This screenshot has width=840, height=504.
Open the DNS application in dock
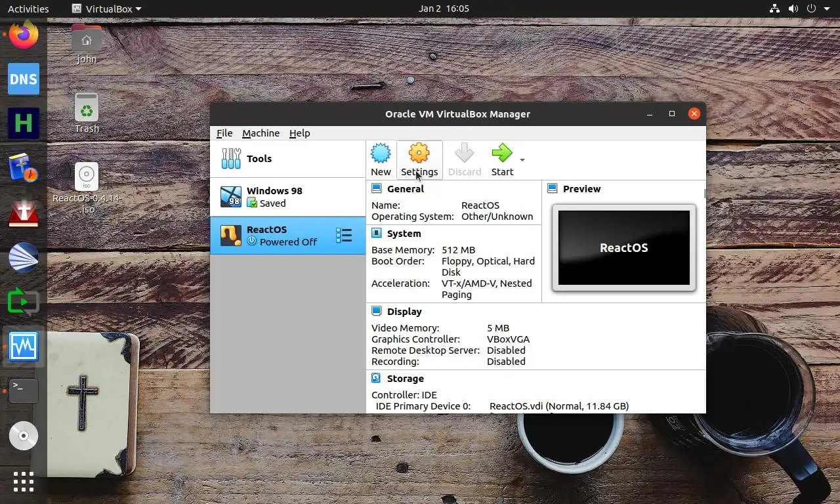pos(24,79)
